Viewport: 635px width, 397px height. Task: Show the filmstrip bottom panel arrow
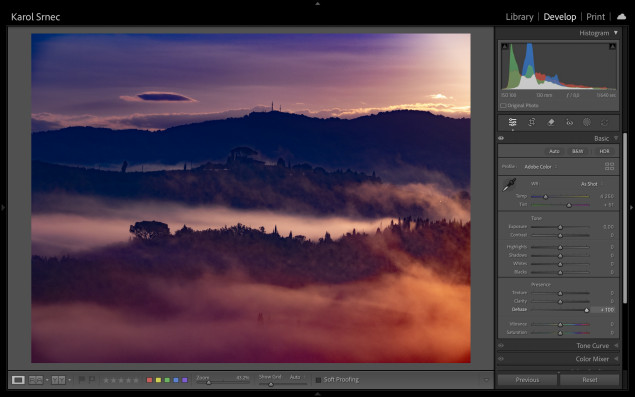(318, 394)
